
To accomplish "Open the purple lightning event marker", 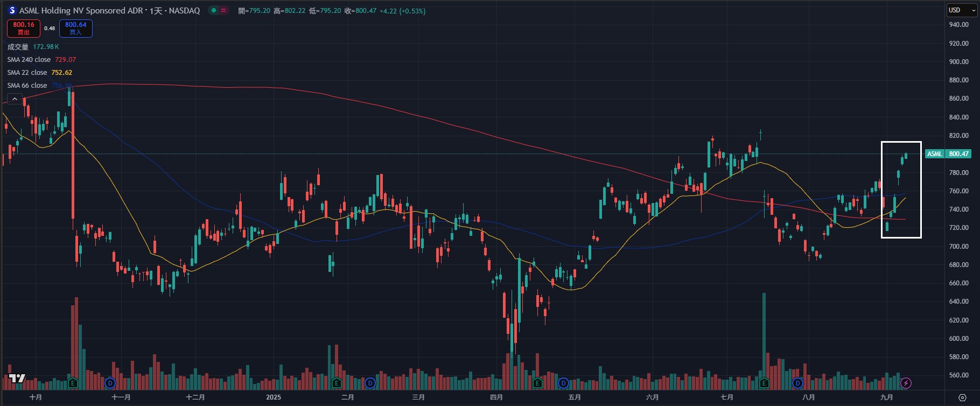I will (906, 383).
